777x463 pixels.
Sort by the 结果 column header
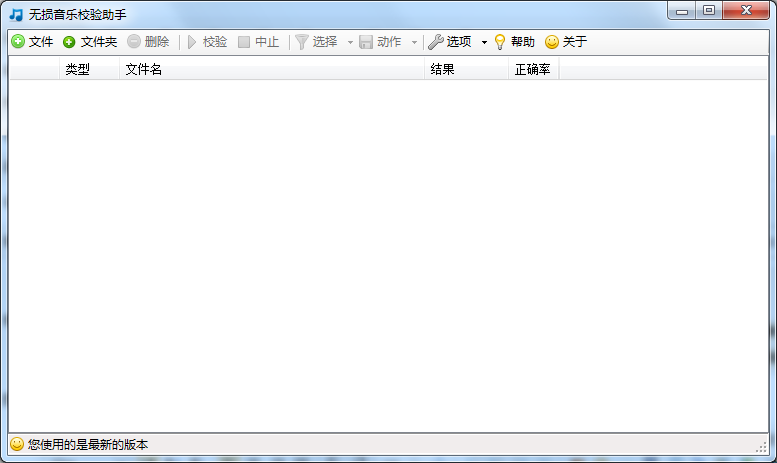[x=466, y=69]
